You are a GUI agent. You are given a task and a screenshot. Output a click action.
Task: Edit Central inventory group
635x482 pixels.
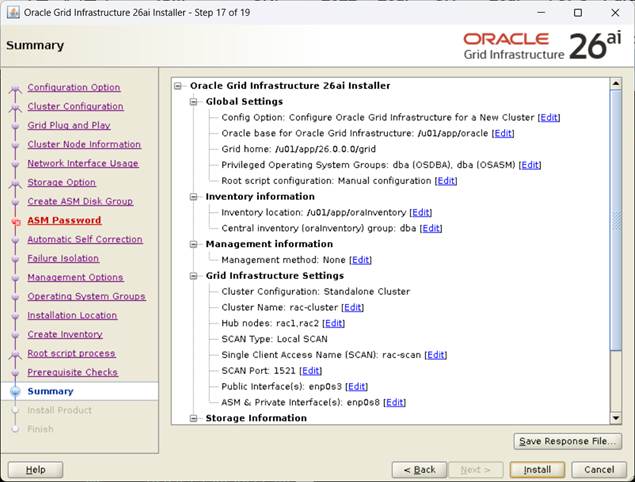tap(431, 228)
